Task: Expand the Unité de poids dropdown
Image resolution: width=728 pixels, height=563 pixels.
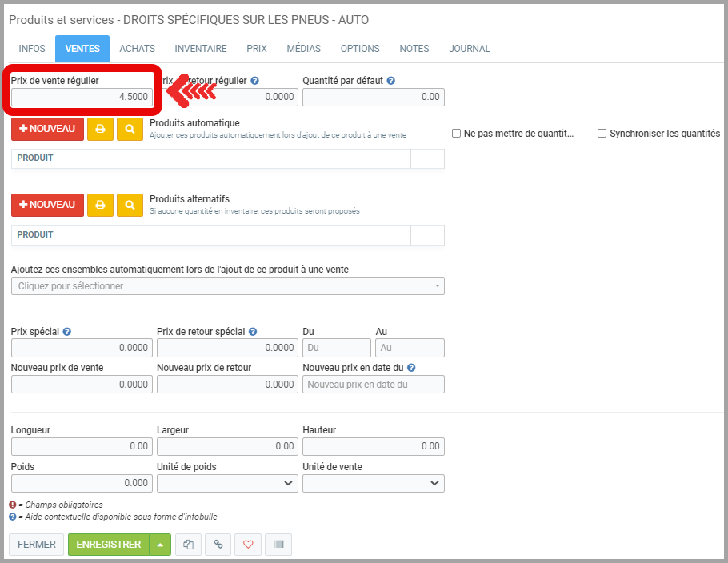Action: click(227, 483)
